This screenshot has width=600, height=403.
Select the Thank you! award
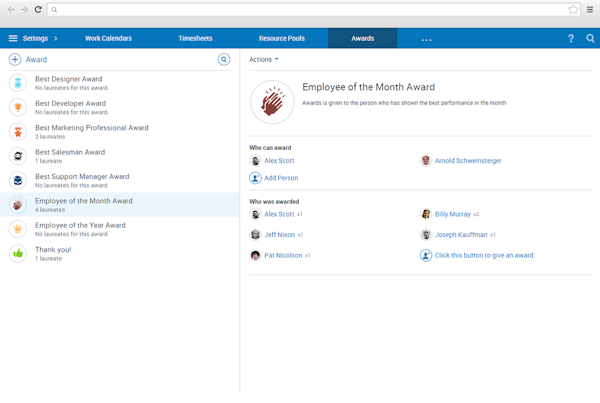pos(53,250)
